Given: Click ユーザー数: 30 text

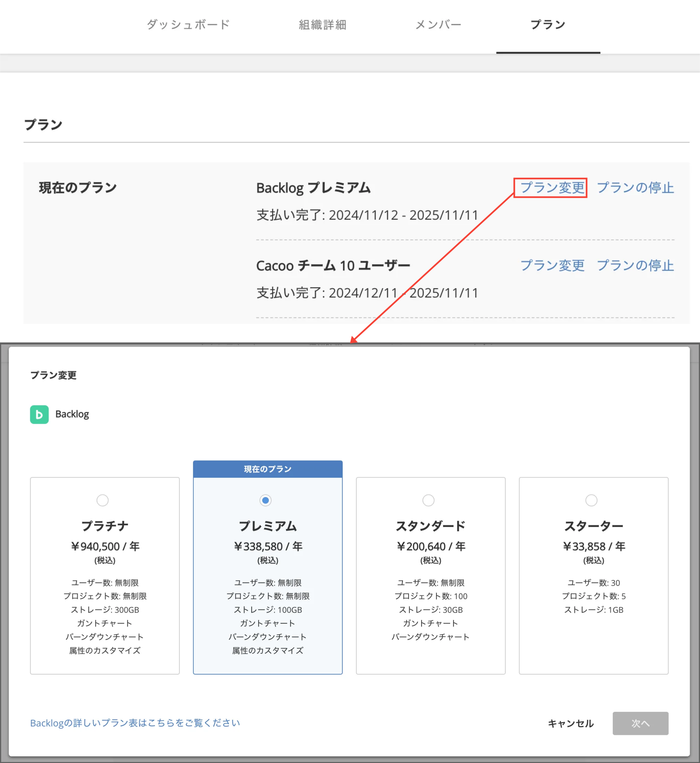Looking at the screenshot, I should [594, 582].
